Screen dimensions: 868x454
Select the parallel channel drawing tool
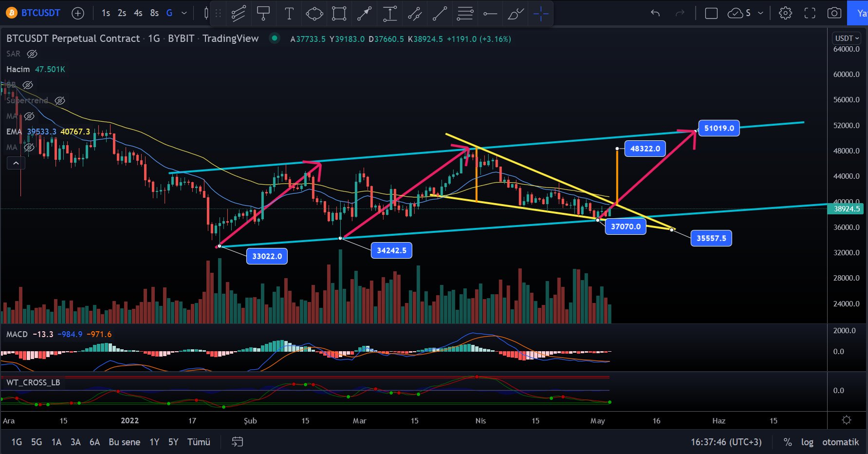point(238,14)
